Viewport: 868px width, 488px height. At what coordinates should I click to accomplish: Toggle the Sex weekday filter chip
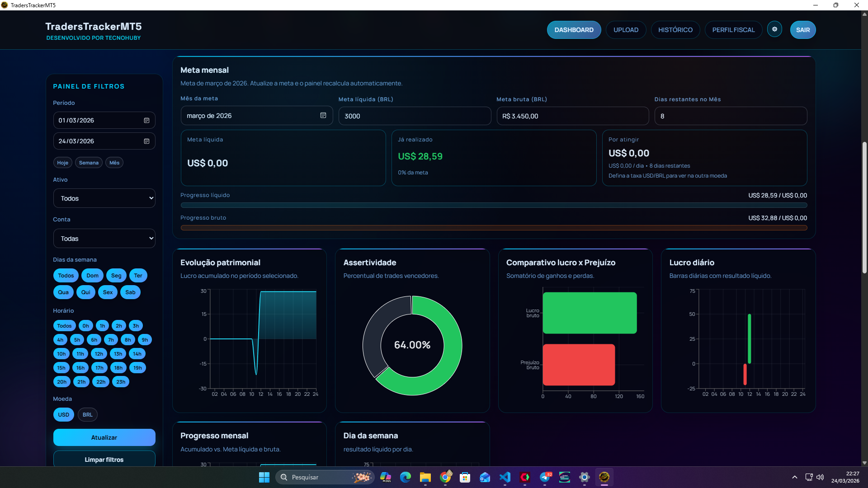click(x=108, y=292)
